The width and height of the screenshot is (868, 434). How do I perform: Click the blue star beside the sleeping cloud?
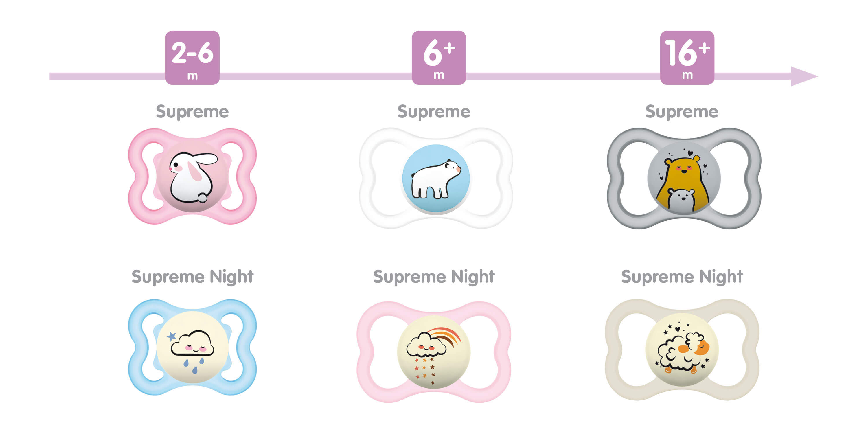(172, 336)
